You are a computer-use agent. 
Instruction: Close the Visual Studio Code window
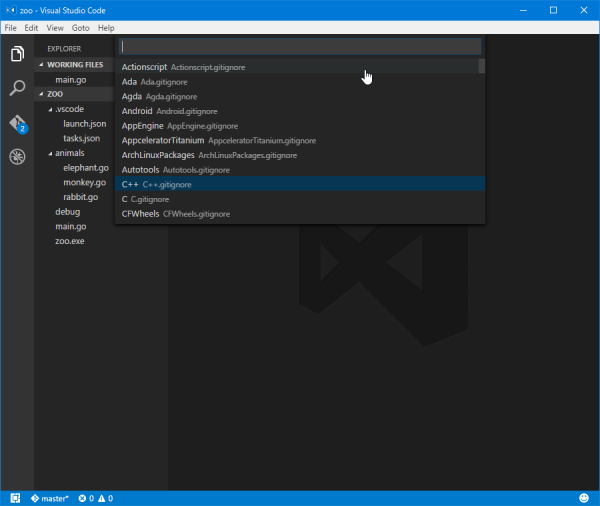point(584,10)
